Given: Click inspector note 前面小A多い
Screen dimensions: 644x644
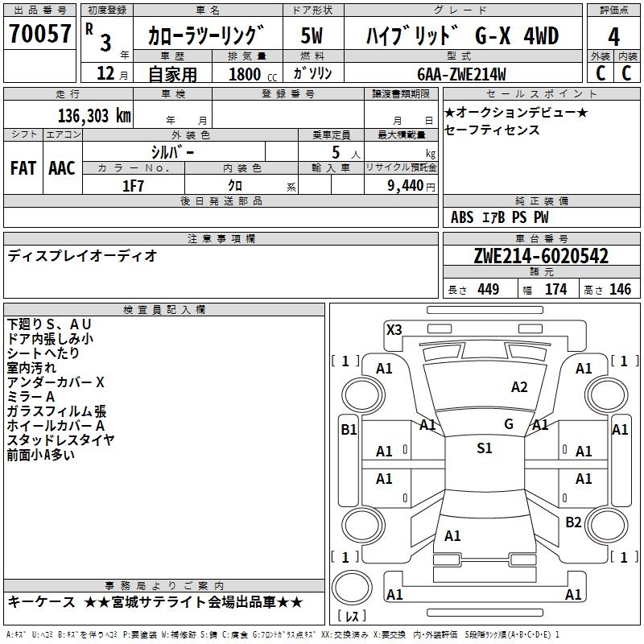Looking at the screenshot, I should click(x=41, y=455).
